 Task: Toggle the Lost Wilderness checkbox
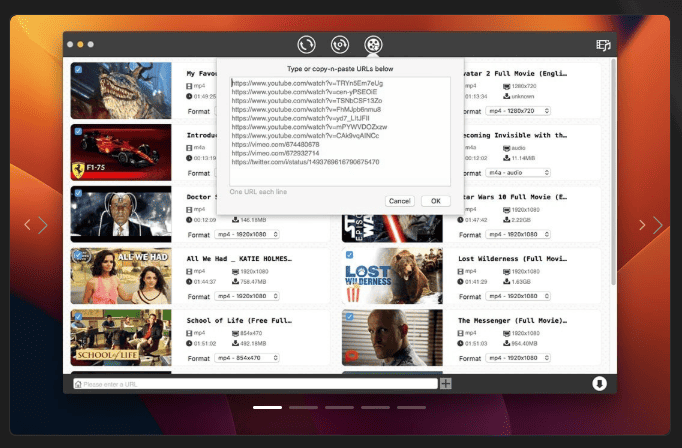[x=350, y=255]
